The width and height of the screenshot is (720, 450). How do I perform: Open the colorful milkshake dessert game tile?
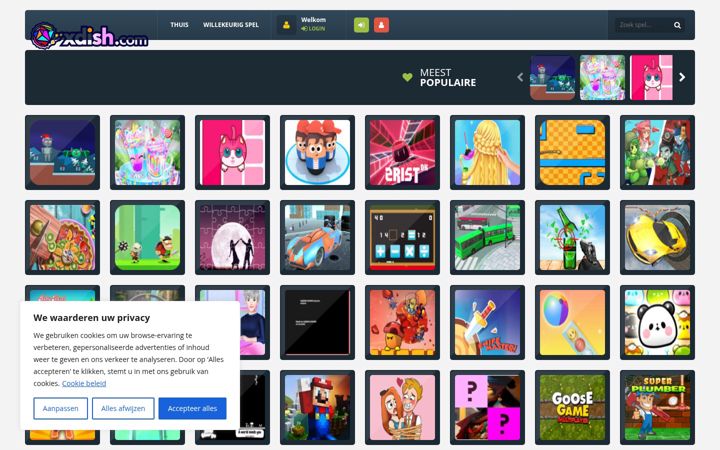147,152
